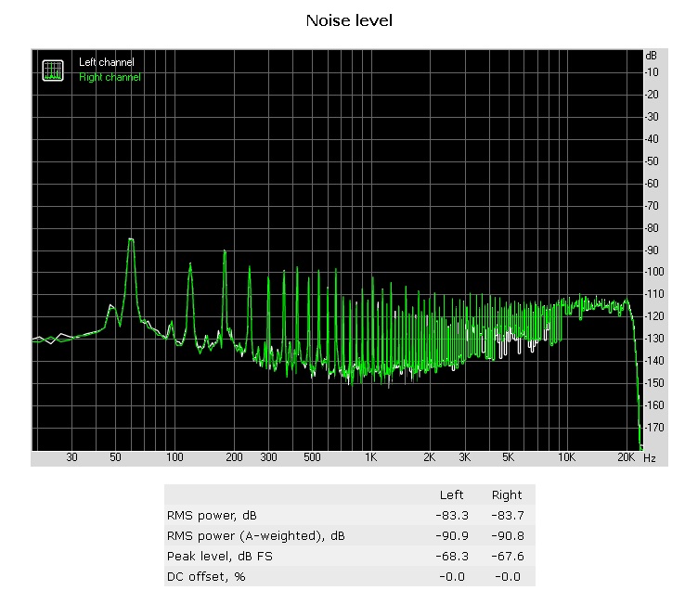Select the Left column header in the table
The height and width of the screenshot is (616, 698).
coord(451,494)
